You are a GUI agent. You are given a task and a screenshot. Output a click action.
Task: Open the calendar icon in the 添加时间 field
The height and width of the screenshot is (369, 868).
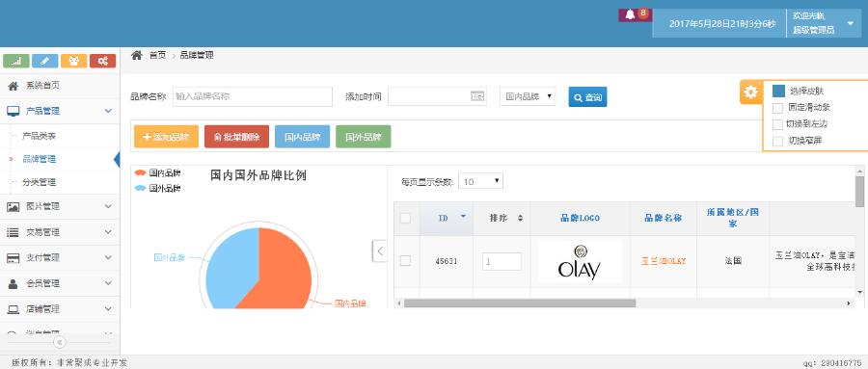477,96
